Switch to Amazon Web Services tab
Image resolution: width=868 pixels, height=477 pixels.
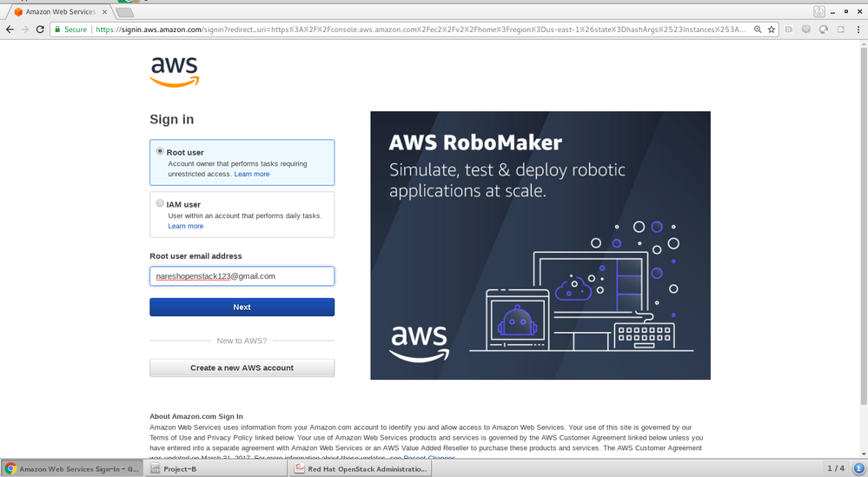coord(59,12)
